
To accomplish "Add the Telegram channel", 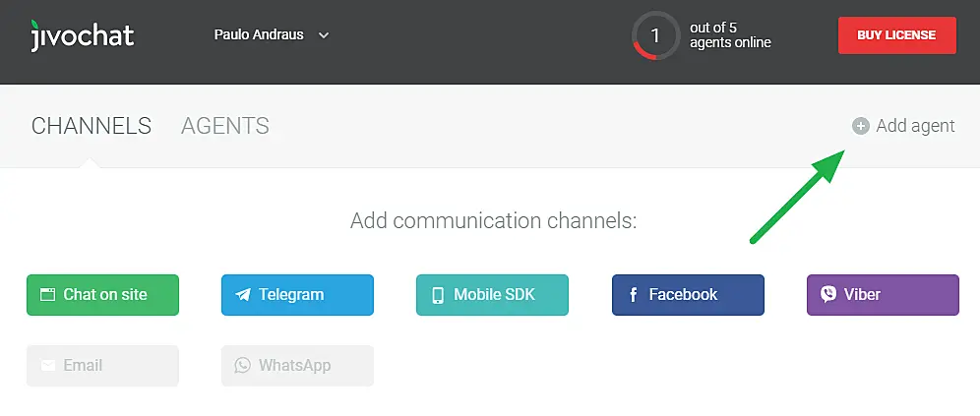I will (297, 294).
